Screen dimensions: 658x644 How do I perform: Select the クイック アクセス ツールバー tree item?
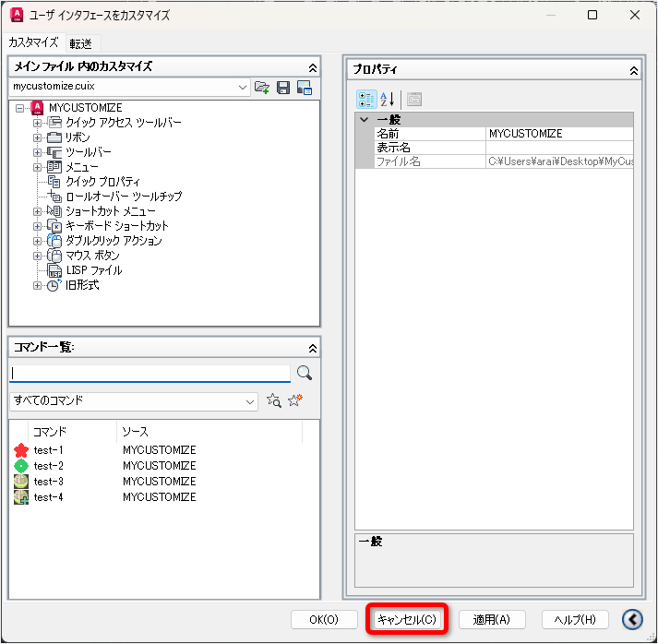click(x=124, y=123)
